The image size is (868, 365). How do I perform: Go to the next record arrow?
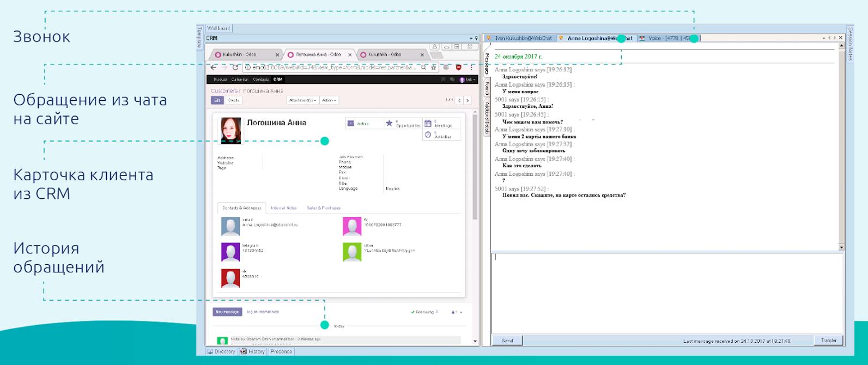point(468,100)
